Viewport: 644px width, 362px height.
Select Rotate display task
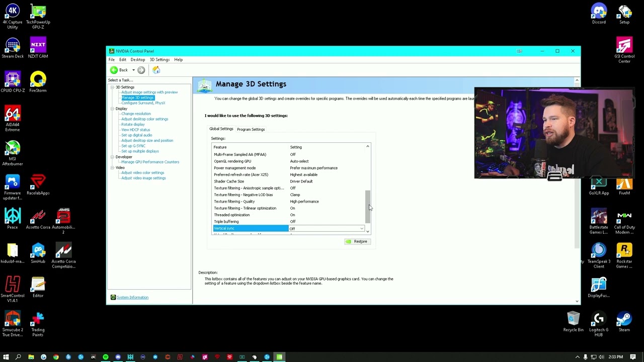[133, 124]
